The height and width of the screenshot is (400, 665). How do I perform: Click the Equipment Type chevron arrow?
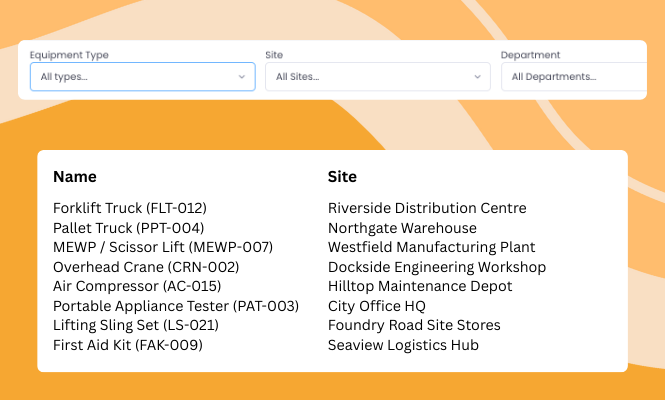242,77
